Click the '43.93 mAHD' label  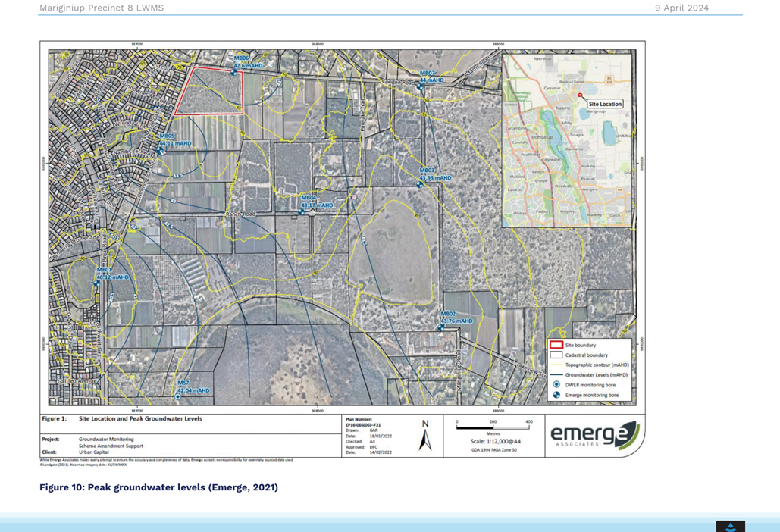tap(435, 177)
